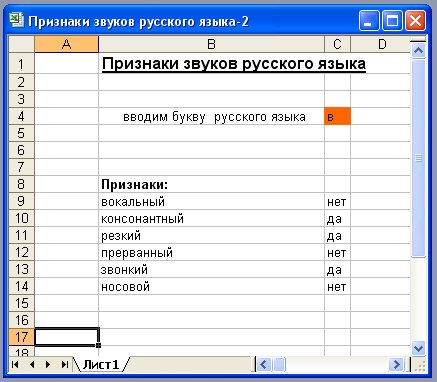Click cell 'вводим букву русского языка'
Image resolution: width=437 pixels, height=382 pixels.
(x=211, y=116)
